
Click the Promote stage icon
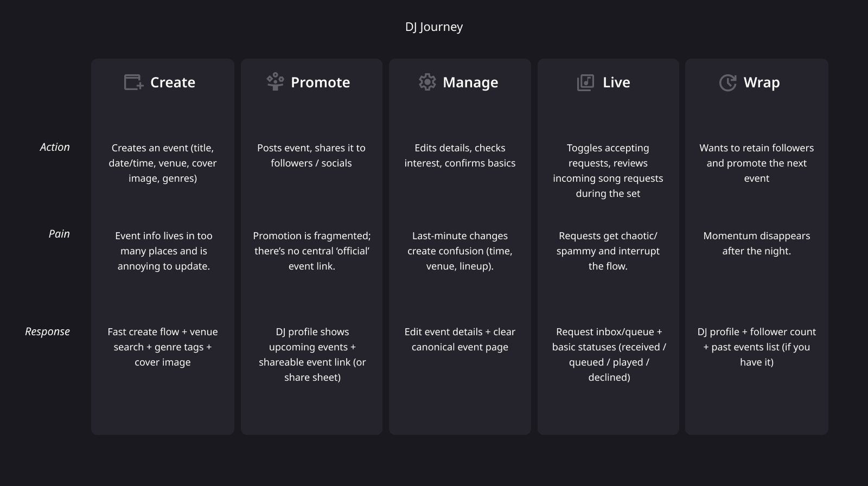pyautogui.click(x=275, y=82)
